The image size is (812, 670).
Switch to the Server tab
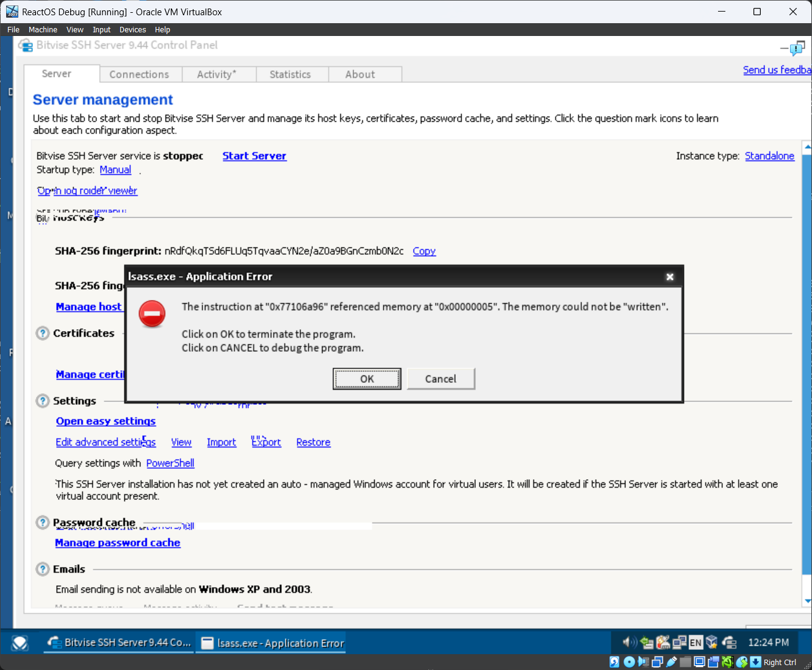[x=62, y=74]
